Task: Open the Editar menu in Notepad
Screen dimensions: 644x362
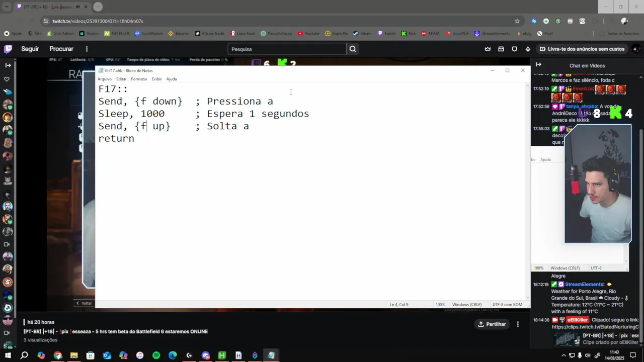Action: pos(121,79)
